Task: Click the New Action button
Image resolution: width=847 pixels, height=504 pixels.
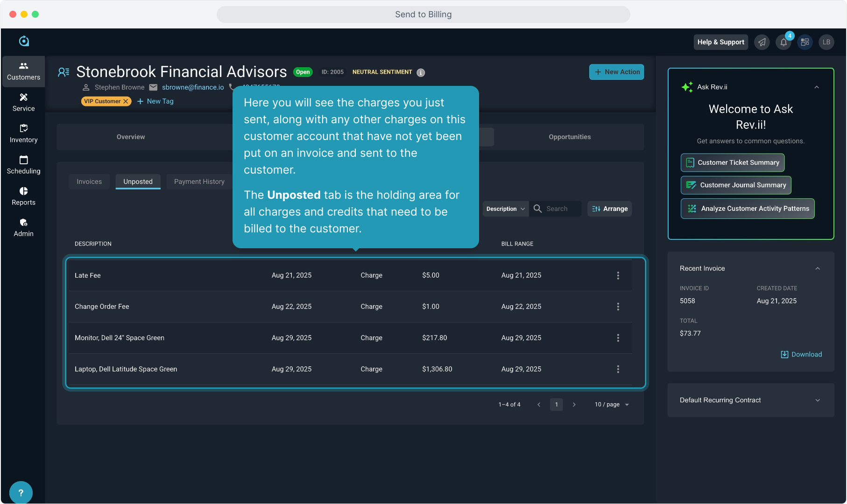Action: pyautogui.click(x=616, y=72)
